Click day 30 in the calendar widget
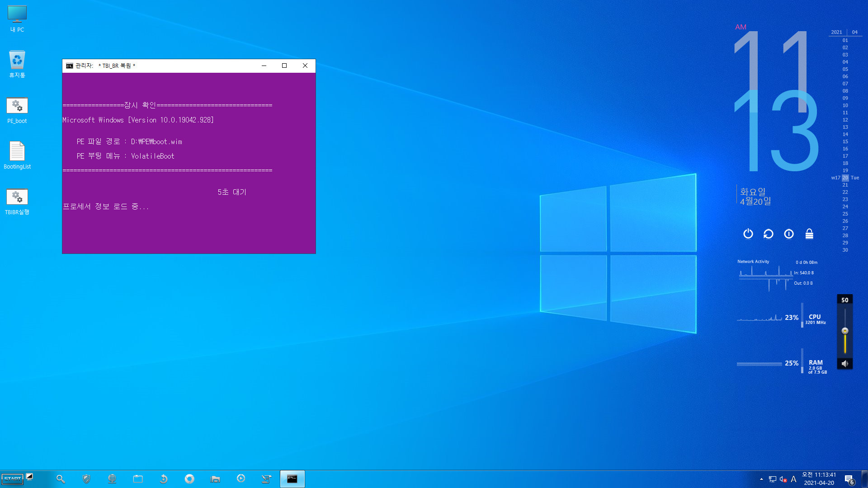Viewport: 868px width, 488px height. [x=845, y=250]
